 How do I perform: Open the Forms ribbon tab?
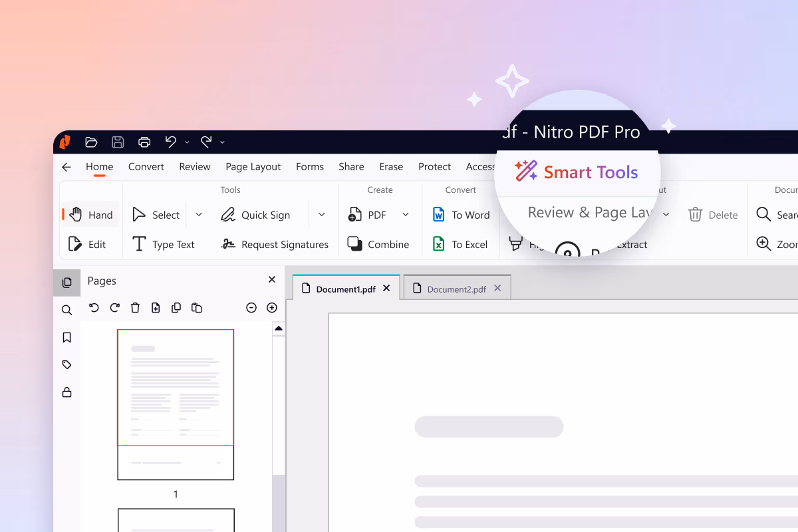[310, 167]
